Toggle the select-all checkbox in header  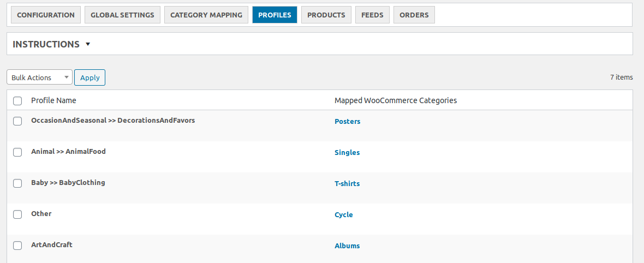17,101
